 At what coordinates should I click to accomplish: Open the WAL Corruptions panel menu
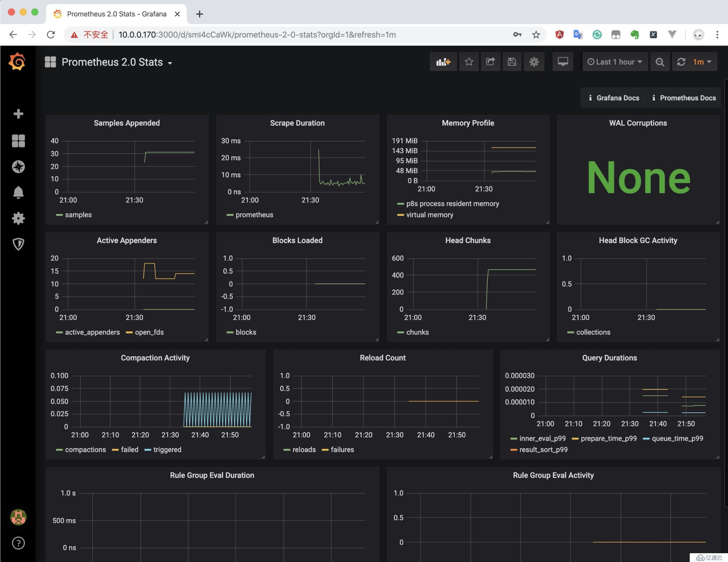point(638,123)
